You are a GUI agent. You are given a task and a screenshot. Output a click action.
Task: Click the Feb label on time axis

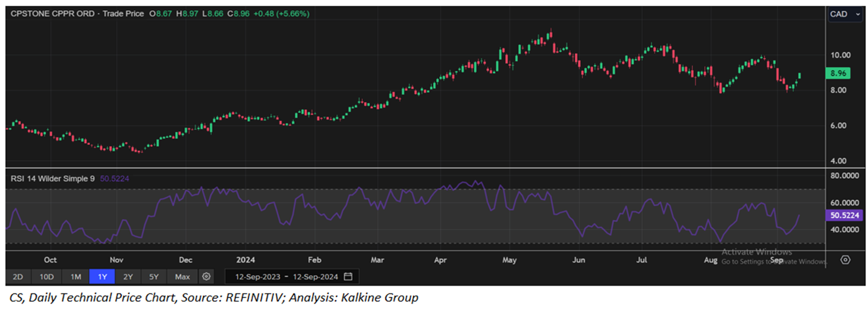click(315, 260)
